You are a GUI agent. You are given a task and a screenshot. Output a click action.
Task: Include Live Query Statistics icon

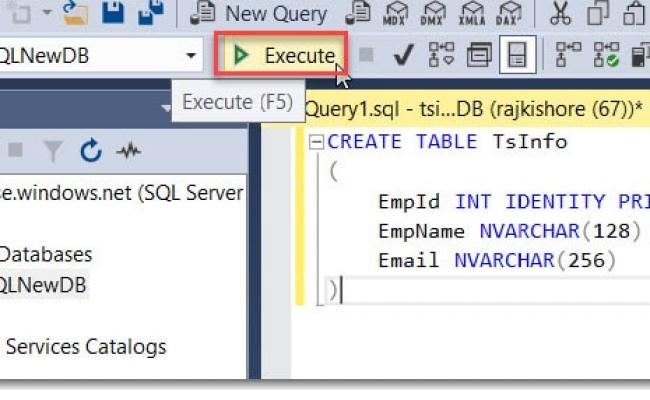point(606,55)
